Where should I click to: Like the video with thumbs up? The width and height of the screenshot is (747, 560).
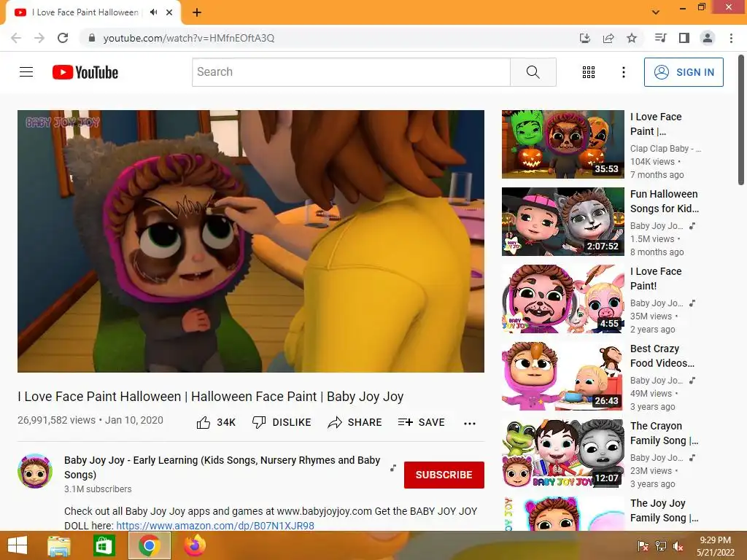pyautogui.click(x=216, y=422)
